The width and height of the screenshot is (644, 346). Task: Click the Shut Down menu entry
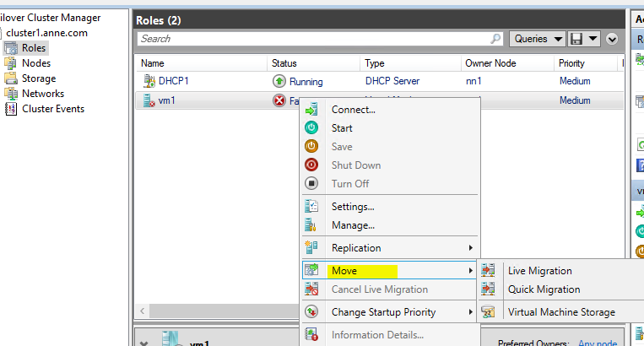pyautogui.click(x=390, y=165)
